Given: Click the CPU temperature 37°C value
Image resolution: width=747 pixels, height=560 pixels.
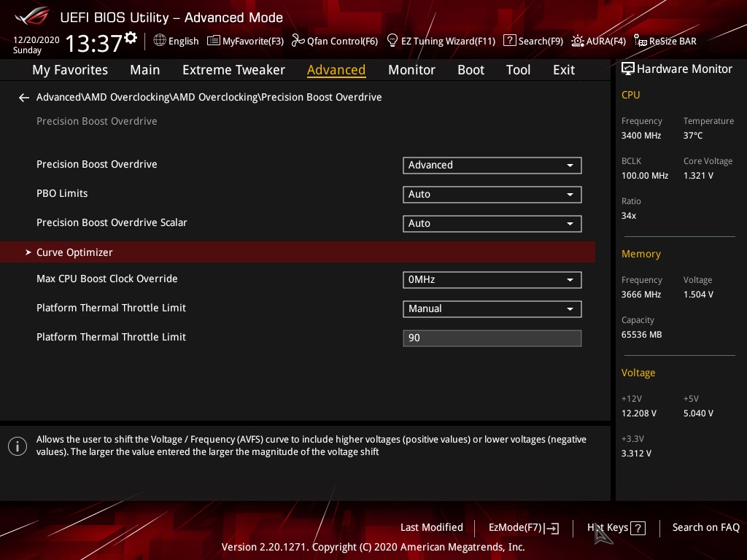Looking at the screenshot, I should 693,136.
